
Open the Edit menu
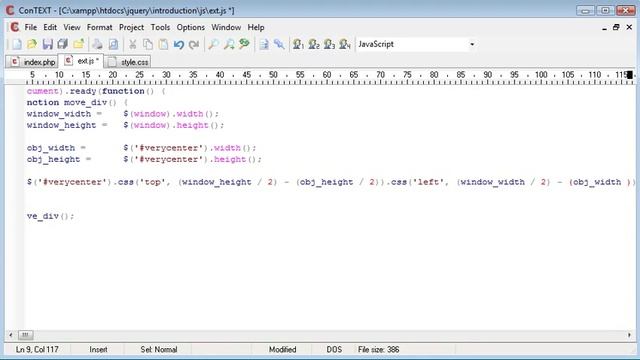tap(50, 27)
